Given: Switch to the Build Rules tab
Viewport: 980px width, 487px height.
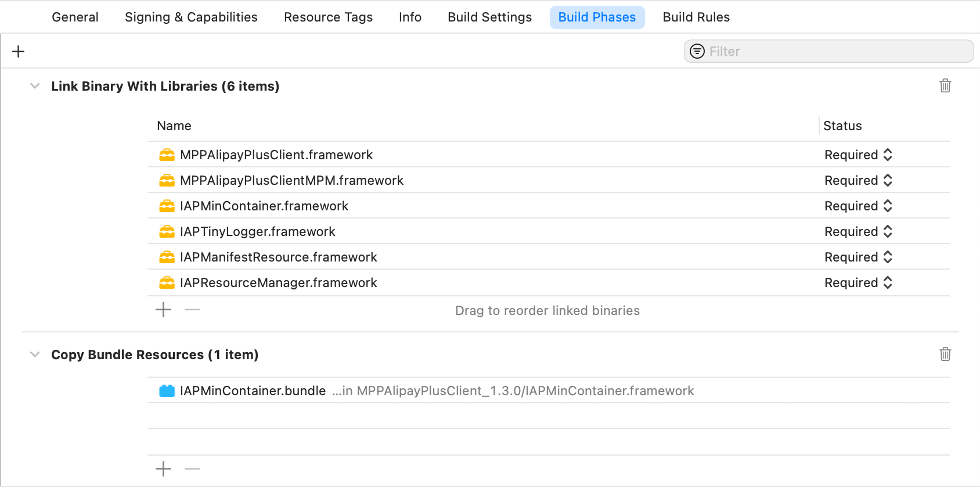Looking at the screenshot, I should click(696, 17).
